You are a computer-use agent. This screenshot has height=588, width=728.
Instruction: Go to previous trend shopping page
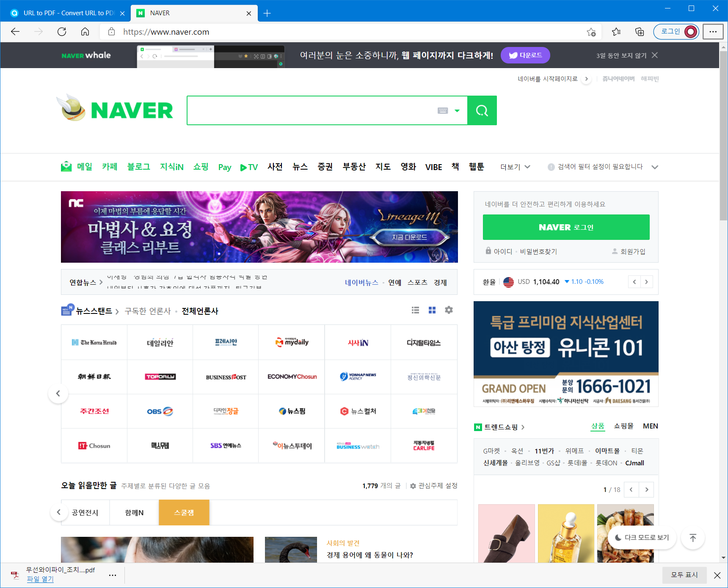631,489
